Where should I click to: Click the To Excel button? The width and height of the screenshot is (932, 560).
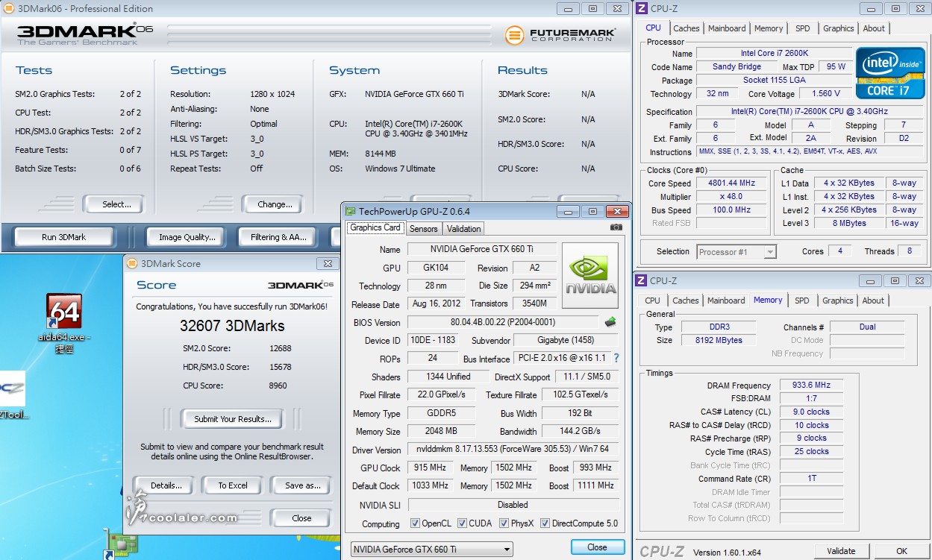coord(233,485)
